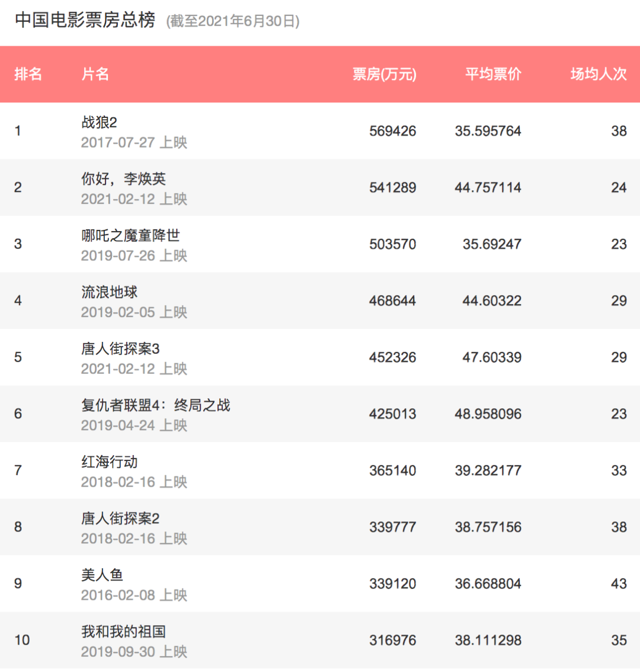Click average ticket price 35.595764

click(x=488, y=131)
